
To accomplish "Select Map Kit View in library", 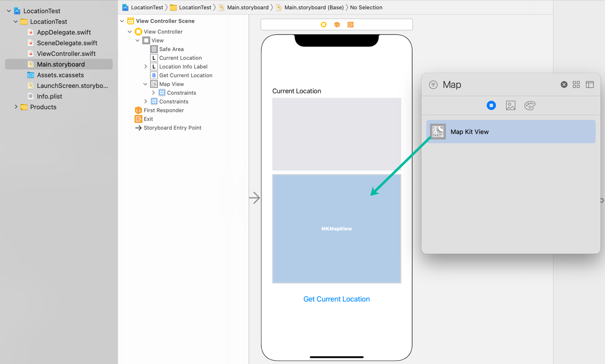I will click(x=511, y=132).
